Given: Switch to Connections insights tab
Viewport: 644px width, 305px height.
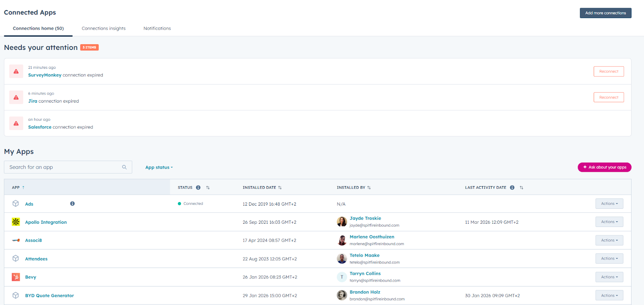Looking at the screenshot, I should tap(103, 28).
